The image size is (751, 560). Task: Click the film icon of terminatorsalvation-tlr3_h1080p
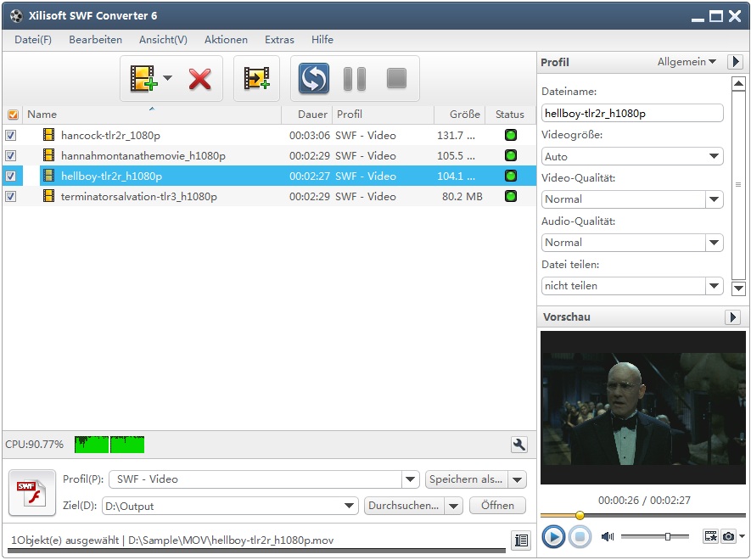[48, 195]
